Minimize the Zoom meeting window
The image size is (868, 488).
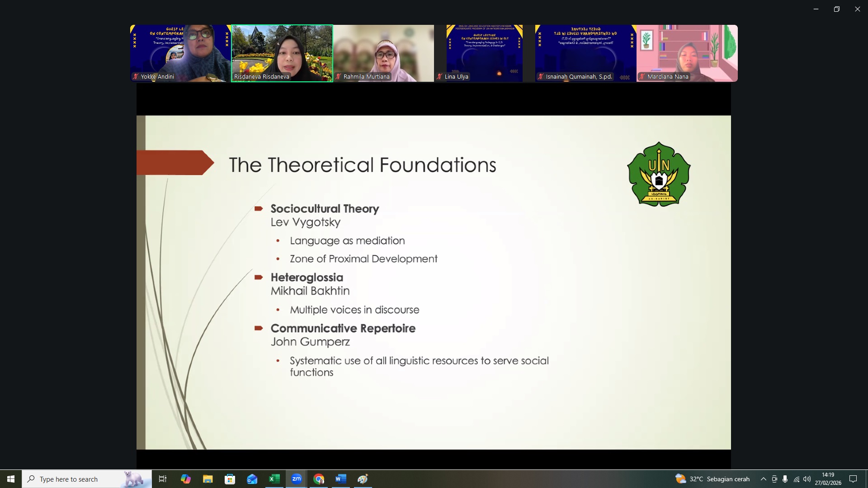click(x=816, y=9)
